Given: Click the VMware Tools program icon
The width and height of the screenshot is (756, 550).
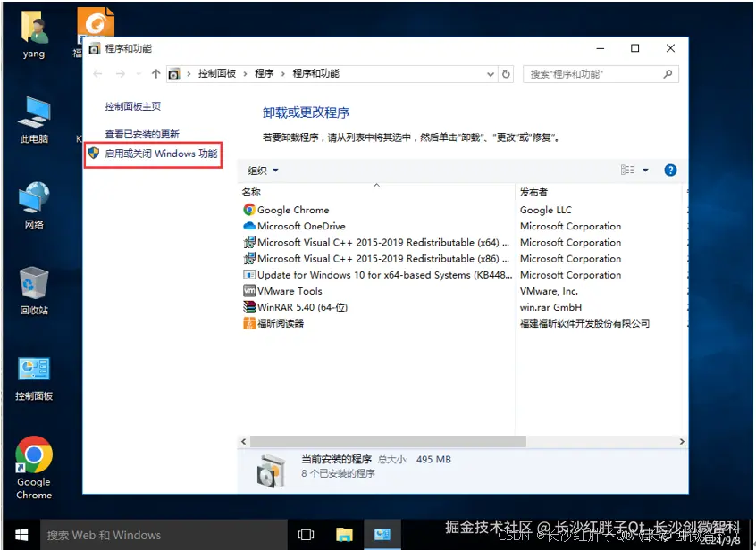Looking at the screenshot, I should coord(249,291).
